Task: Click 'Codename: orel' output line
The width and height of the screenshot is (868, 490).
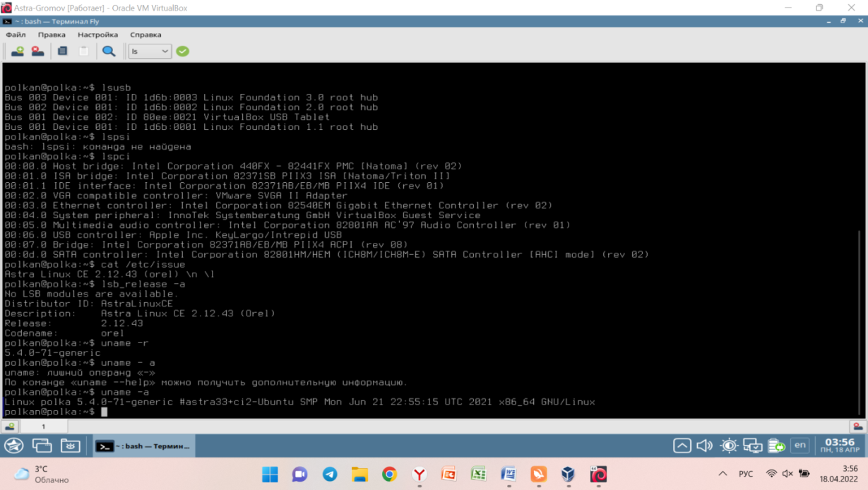Action: pos(64,333)
